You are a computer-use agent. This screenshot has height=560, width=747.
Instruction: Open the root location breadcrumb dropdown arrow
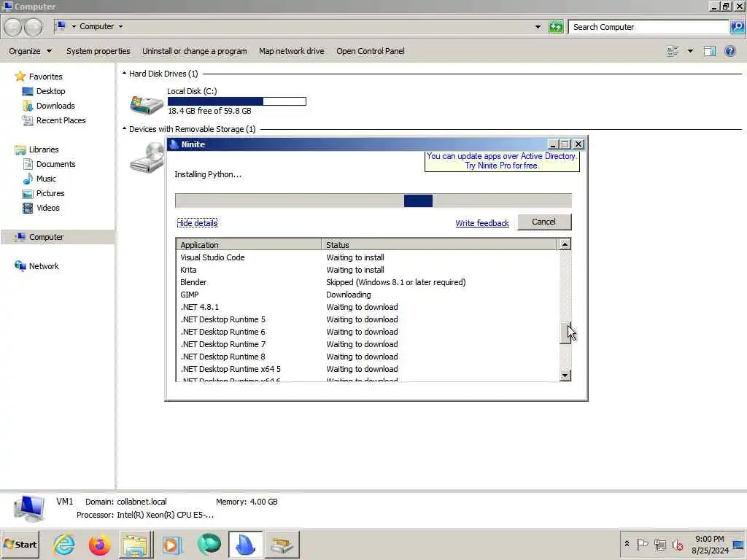74,27
